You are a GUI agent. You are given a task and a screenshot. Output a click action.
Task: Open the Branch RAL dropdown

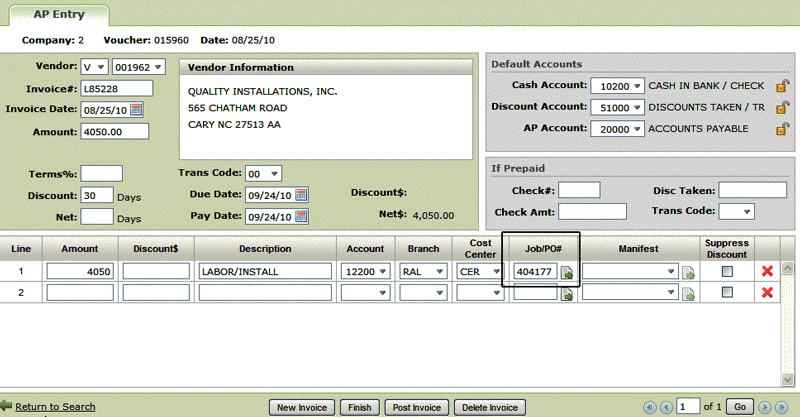click(440, 271)
